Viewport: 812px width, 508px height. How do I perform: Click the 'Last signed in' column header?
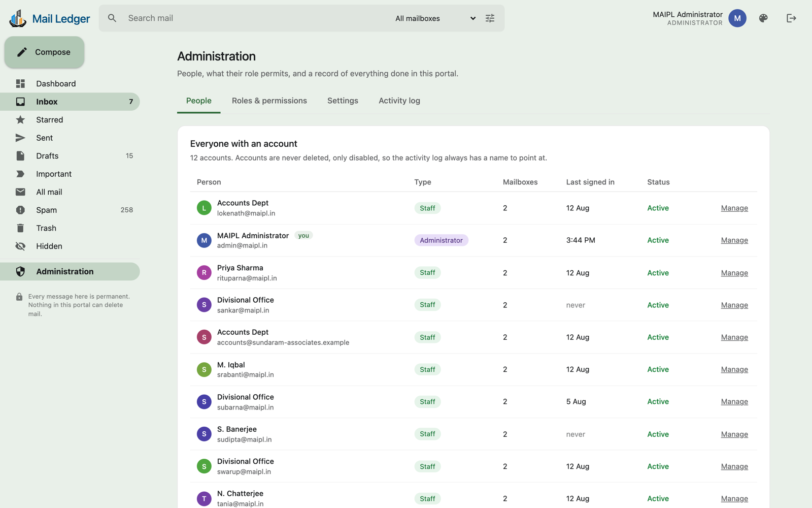click(x=590, y=182)
